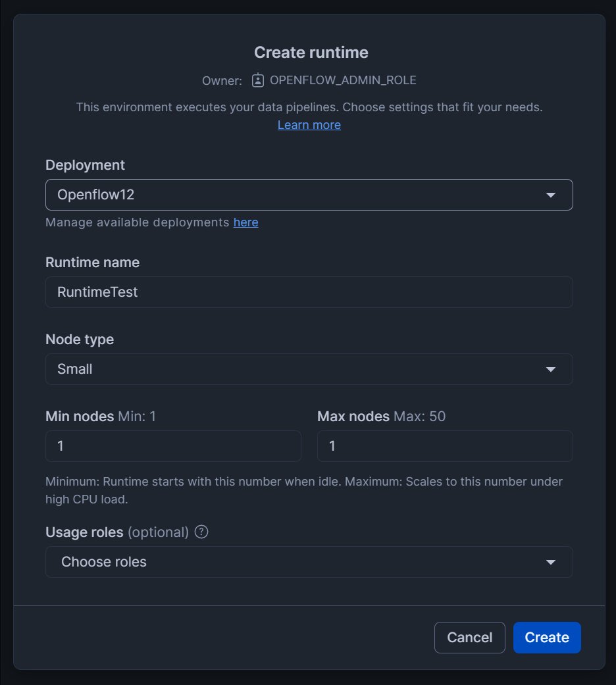Click the Min nodes input field
This screenshot has height=685, width=616.
point(173,446)
